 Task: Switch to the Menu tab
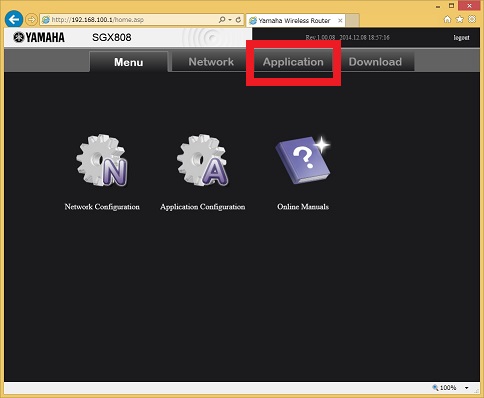129,62
